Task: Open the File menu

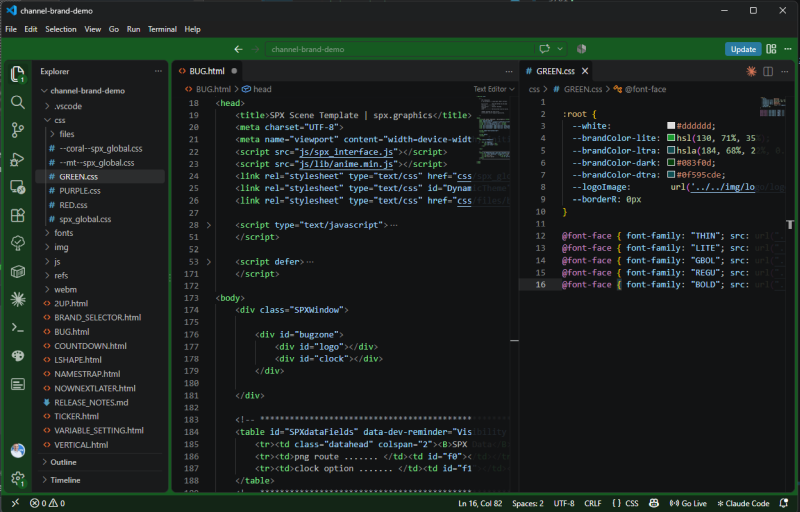Action: (x=11, y=29)
